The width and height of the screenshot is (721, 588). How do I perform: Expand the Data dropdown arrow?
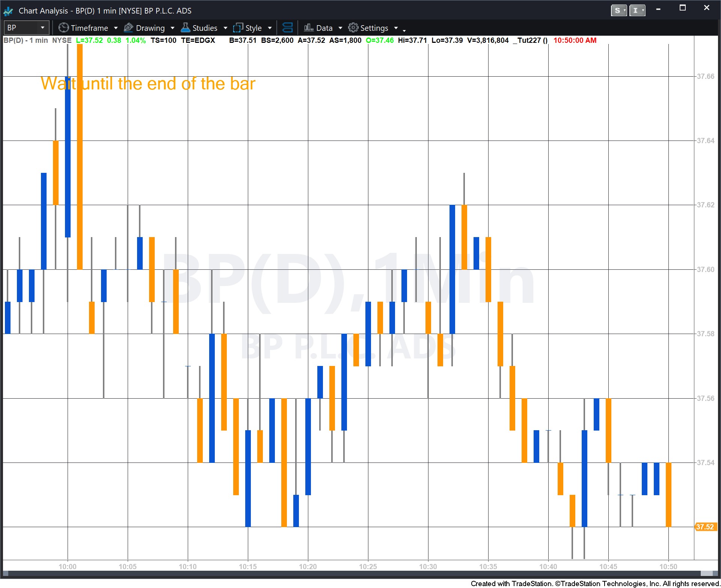click(x=340, y=28)
